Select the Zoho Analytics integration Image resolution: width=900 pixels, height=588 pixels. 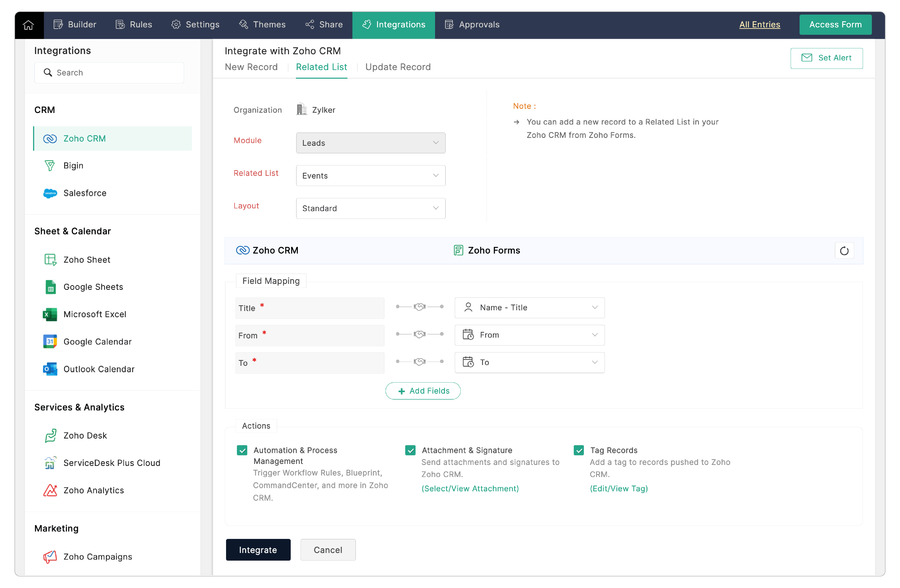[x=93, y=490]
